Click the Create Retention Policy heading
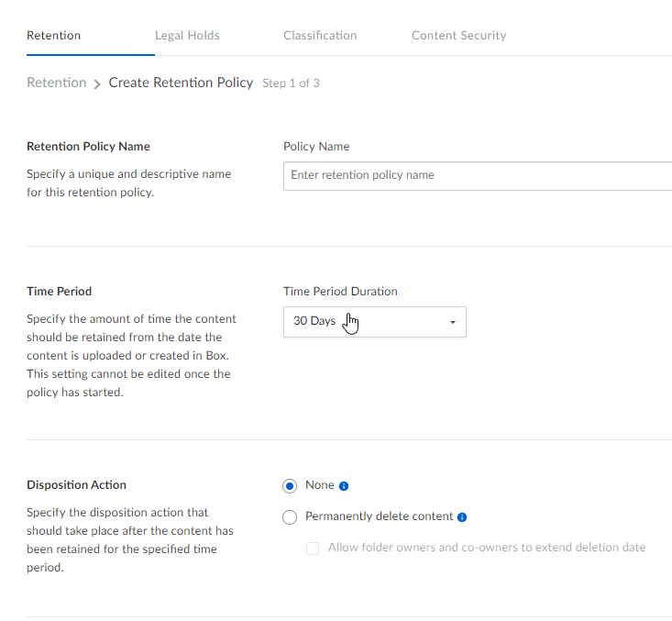The height and width of the screenshot is (621, 672). click(181, 83)
